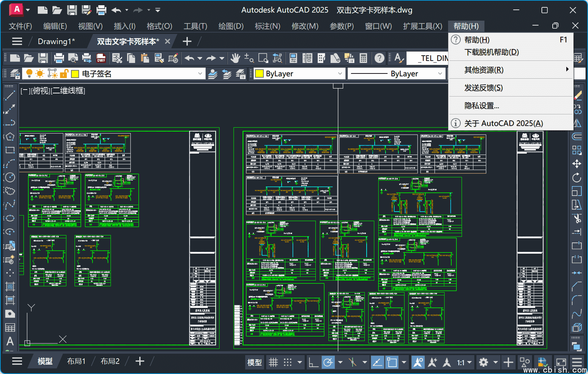Viewport: 588px width, 374px height.
Task: Click the Help question-mark toolbar icon
Action: [379, 58]
